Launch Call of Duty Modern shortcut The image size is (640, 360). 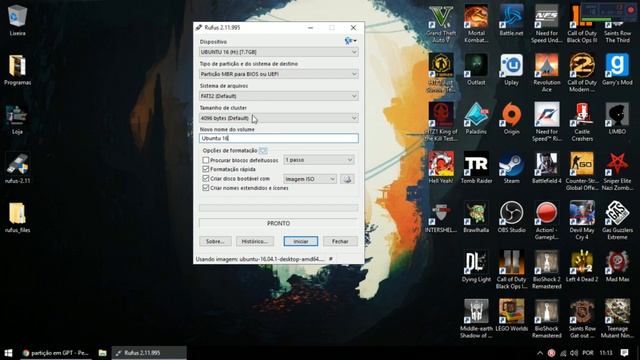pos(582,73)
